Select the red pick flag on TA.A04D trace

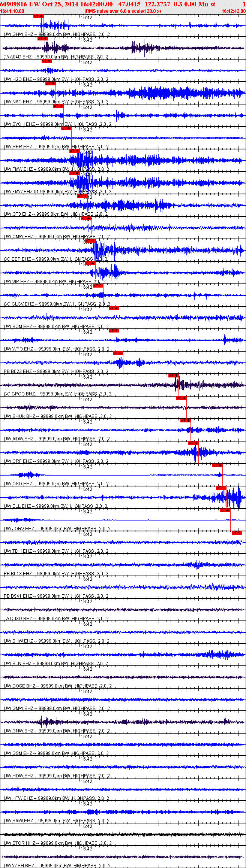(x=42, y=39)
